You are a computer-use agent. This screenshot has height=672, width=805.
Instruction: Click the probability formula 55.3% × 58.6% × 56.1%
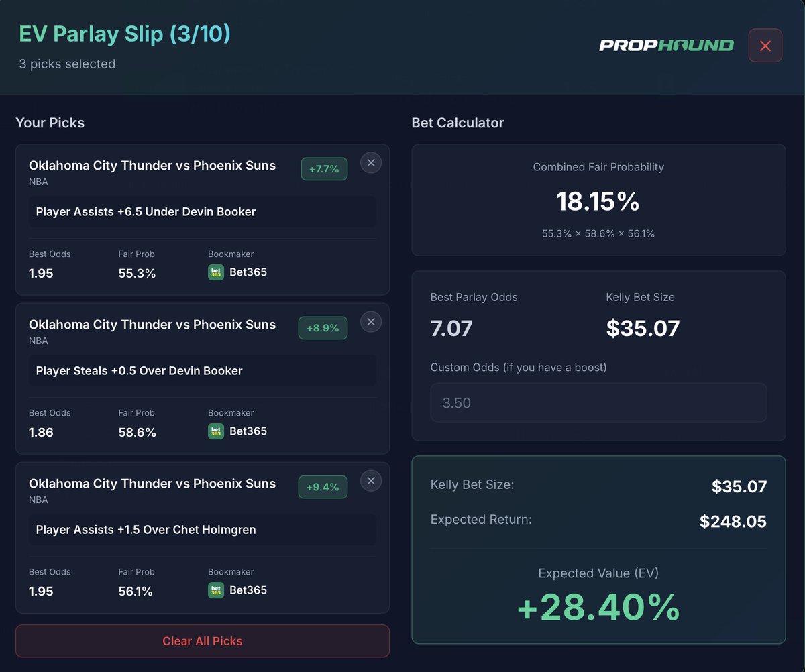point(598,233)
